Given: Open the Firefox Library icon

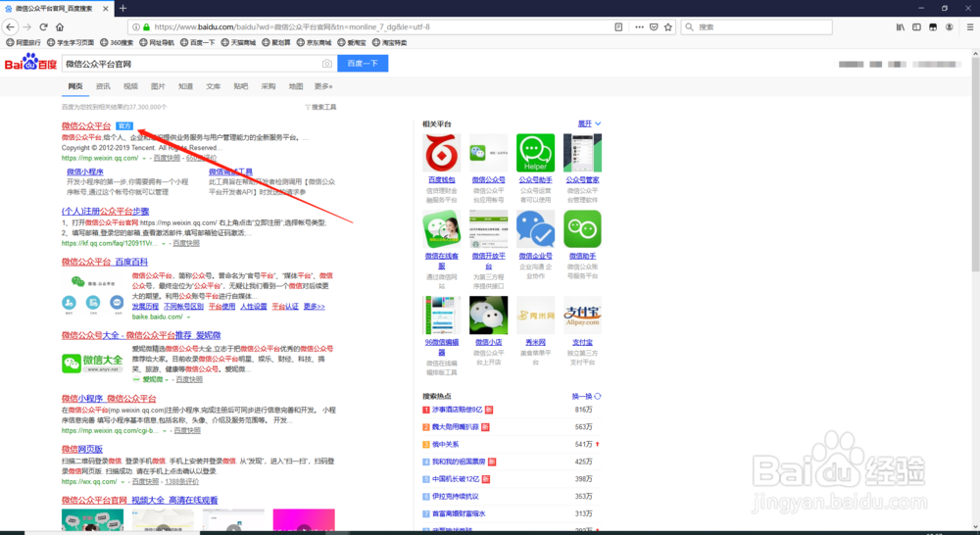Looking at the screenshot, I should click(900, 26).
